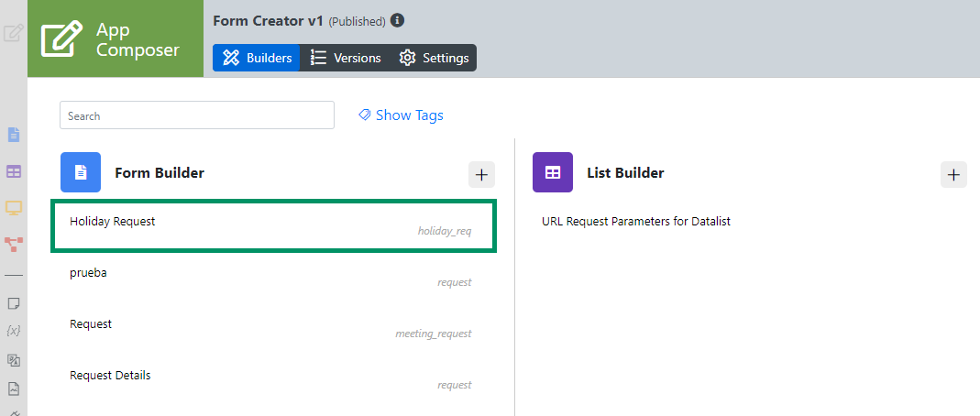Screen dimensions: 980x416
Task: Add a new list with plus button
Action: tap(953, 175)
